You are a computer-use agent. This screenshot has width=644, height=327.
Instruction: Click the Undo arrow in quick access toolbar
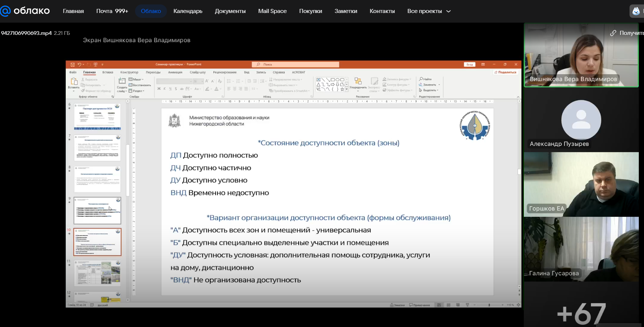(x=79, y=65)
